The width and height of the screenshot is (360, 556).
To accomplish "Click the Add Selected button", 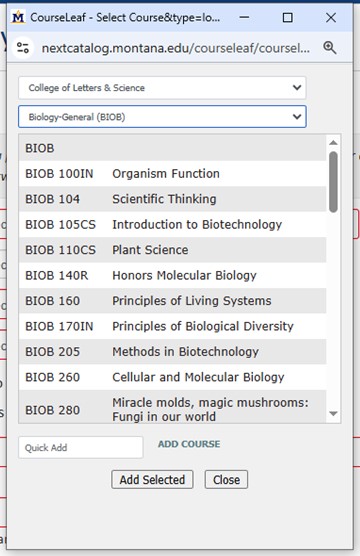I will (x=152, y=480).
